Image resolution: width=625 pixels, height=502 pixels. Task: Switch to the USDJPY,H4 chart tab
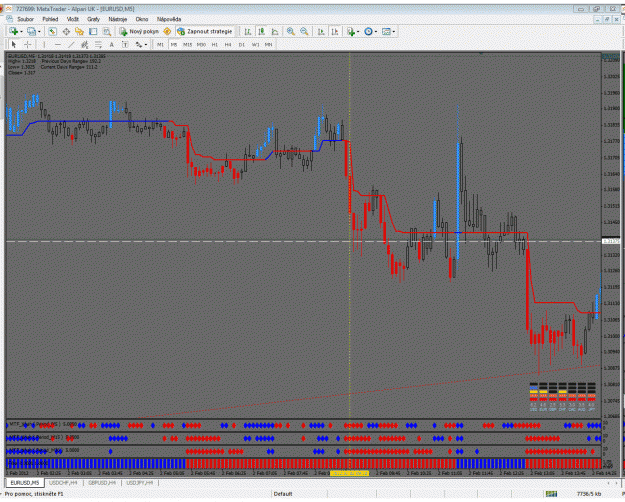point(140,483)
